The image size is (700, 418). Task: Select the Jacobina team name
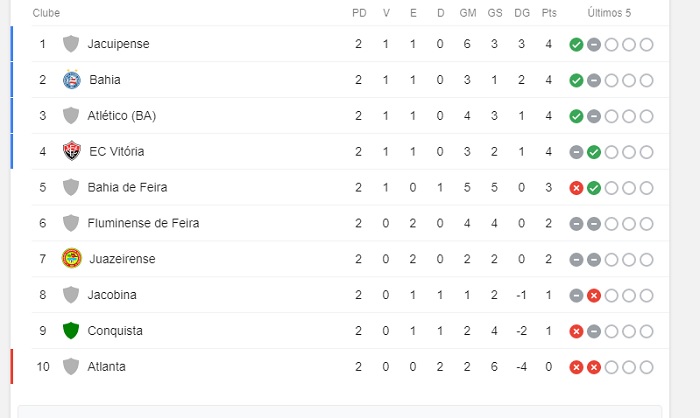(x=112, y=295)
